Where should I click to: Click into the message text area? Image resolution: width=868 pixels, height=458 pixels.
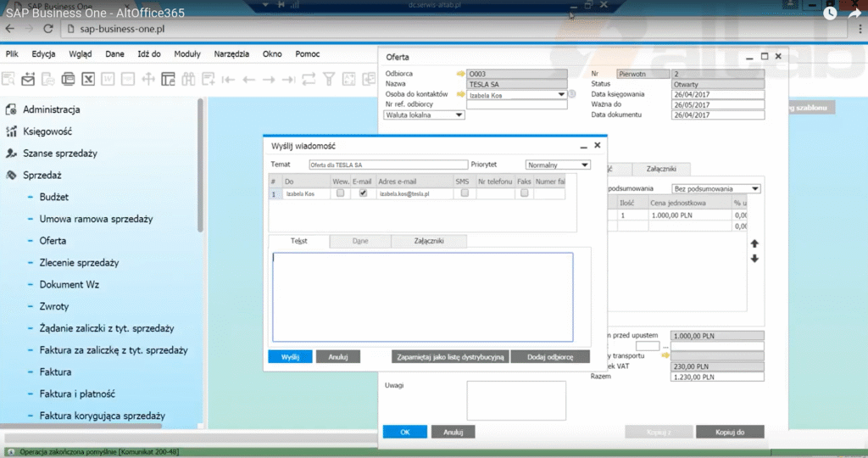point(422,298)
